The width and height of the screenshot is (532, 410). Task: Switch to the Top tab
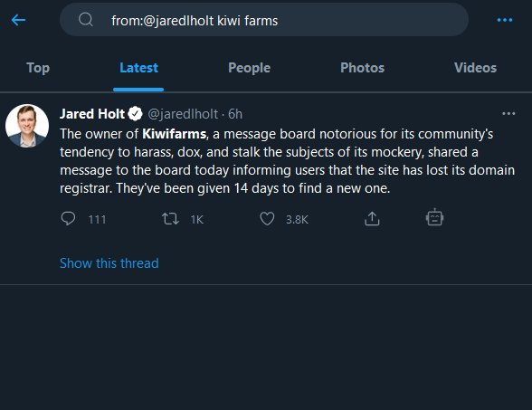pos(38,68)
